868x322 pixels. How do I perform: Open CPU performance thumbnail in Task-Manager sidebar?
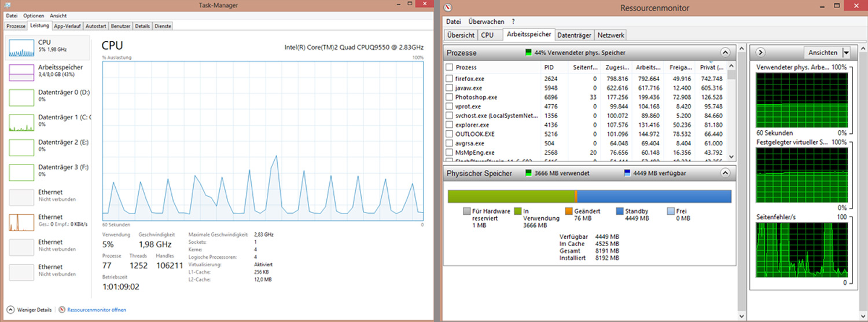21,48
